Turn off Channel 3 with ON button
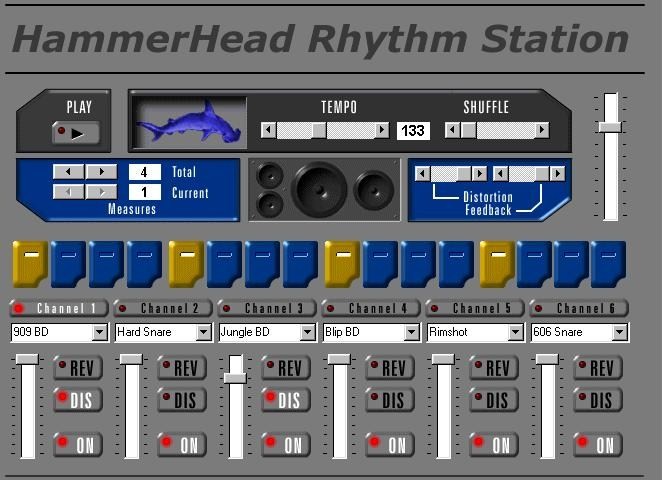Screen dimensions: 662x480 [x=286, y=445]
